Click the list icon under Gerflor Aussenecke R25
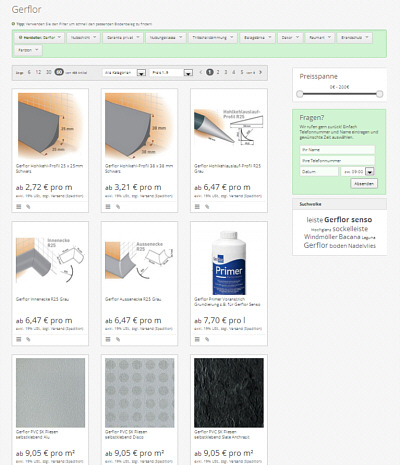400x465 pixels. (108, 339)
